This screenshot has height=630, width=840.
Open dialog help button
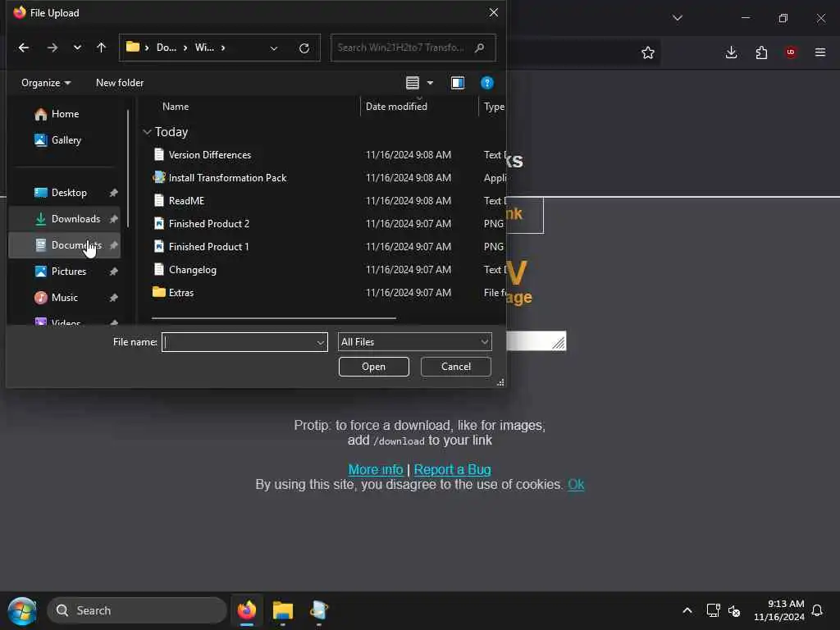point(487,83)
